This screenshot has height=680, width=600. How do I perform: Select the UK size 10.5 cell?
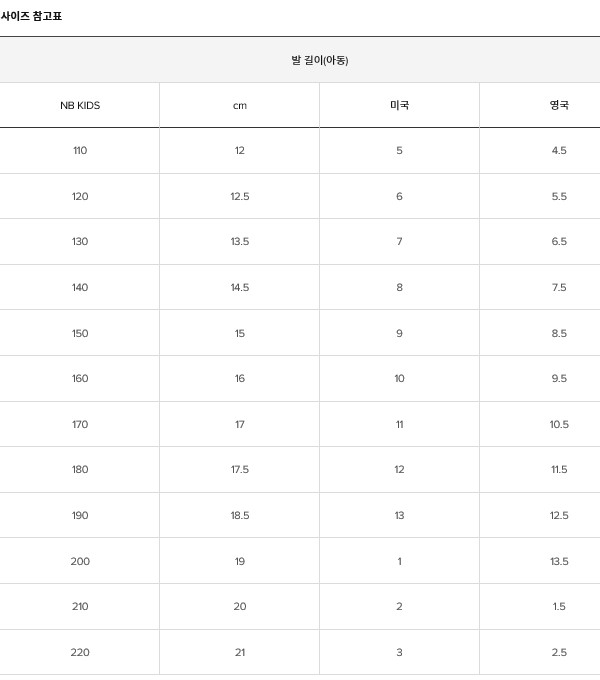click(x=540, y=424)
